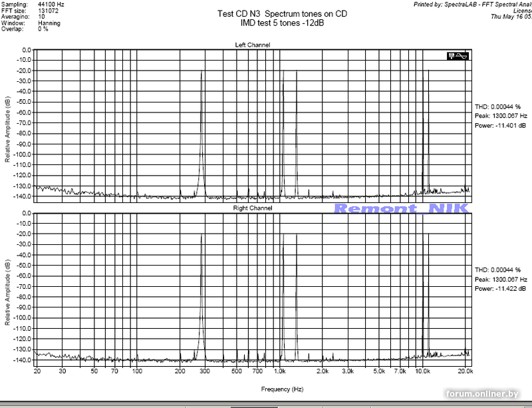Click the "100" frequency axis tick label
The image size is (532, 408).
[x=137, y=371]
